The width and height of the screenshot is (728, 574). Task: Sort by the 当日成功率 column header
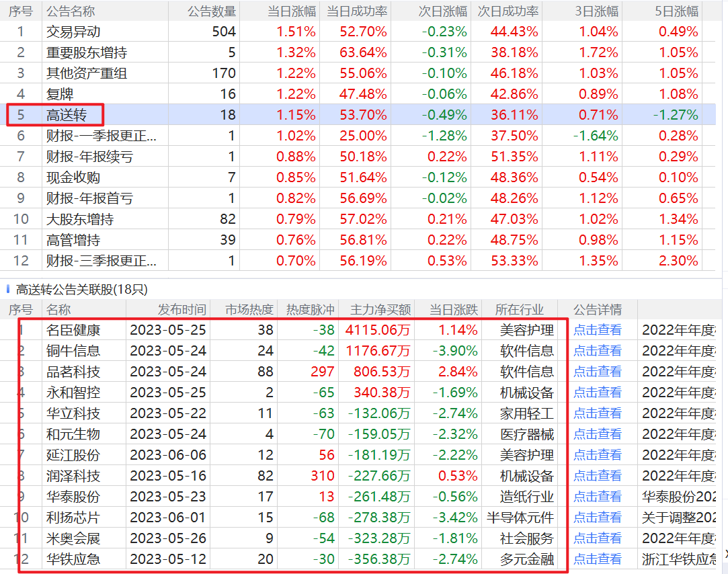point(357,11)
